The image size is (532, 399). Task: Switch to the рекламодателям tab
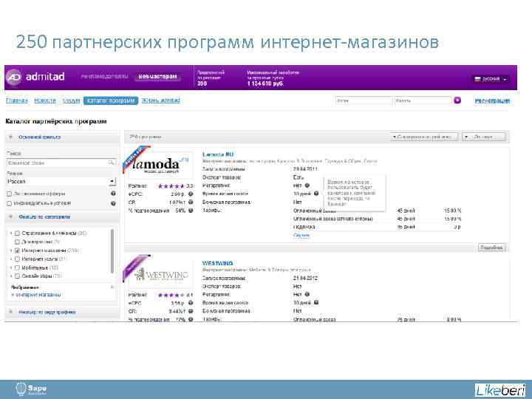tap(104, 77)
